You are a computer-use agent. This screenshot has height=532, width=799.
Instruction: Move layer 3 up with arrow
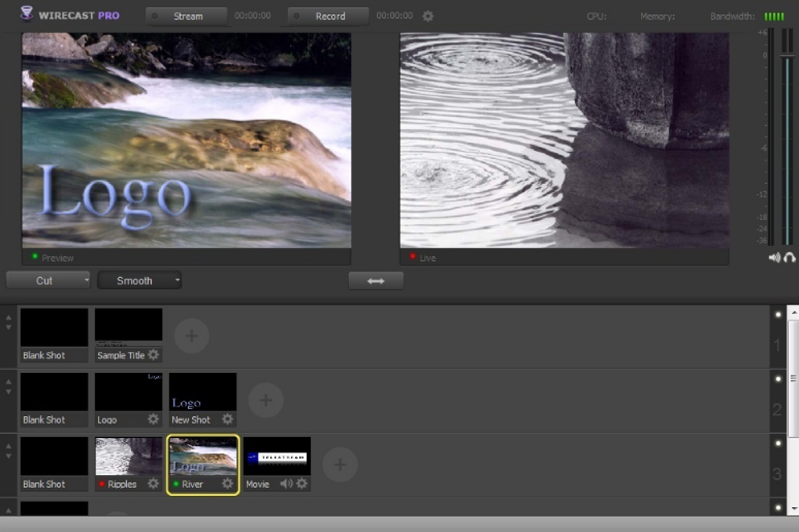point(9,447)
